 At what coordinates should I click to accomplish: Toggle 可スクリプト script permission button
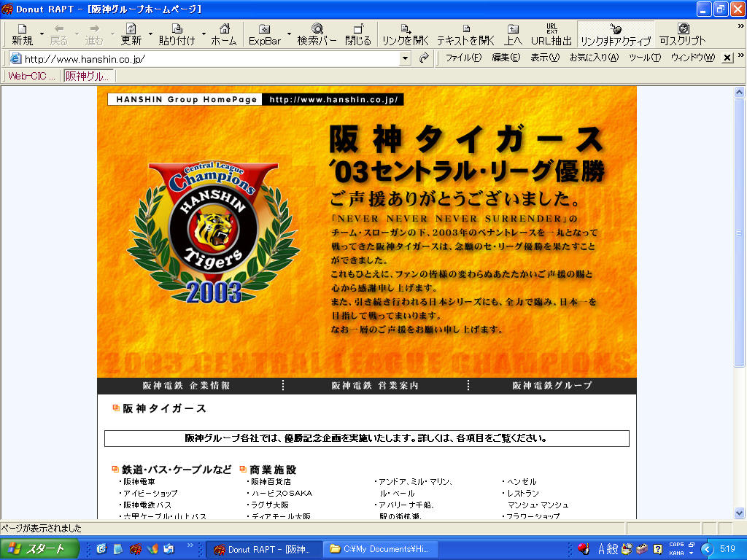pos(683,34)
